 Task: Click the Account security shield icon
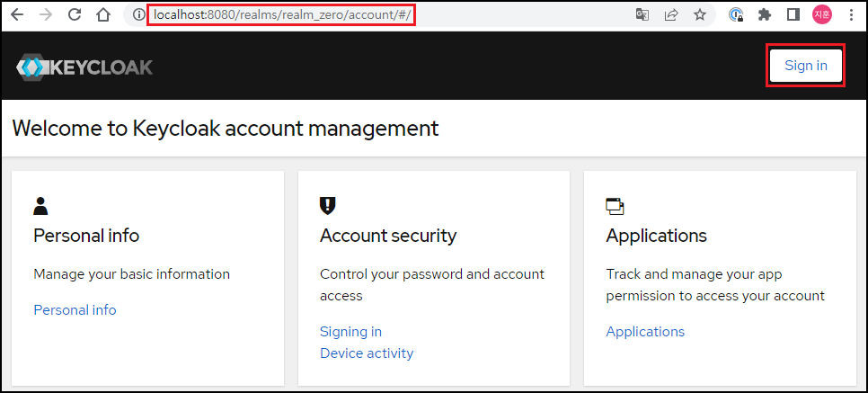coord(327,206)
